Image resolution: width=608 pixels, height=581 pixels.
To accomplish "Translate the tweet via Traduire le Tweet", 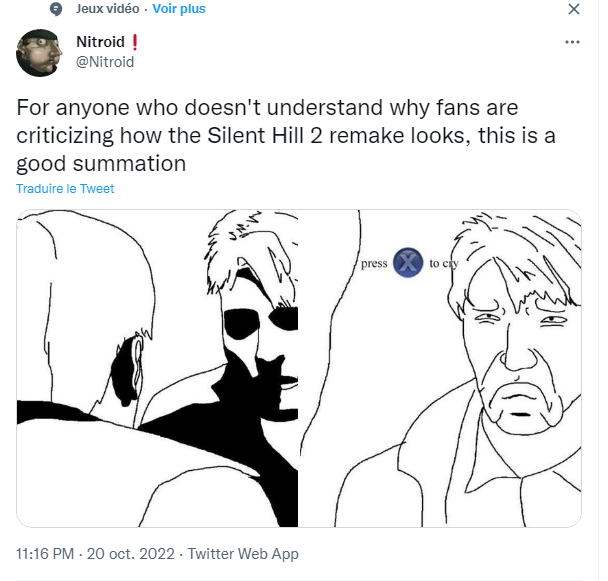I will (x=65, y=189).
